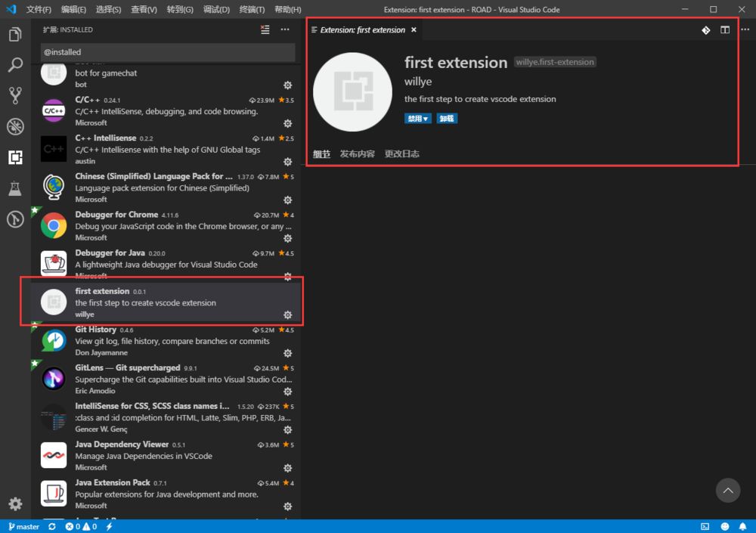Open the 转到(G) menu
The width and height of the screenshot is (756, 533).
pyautogui.click(x=180, y=10)
